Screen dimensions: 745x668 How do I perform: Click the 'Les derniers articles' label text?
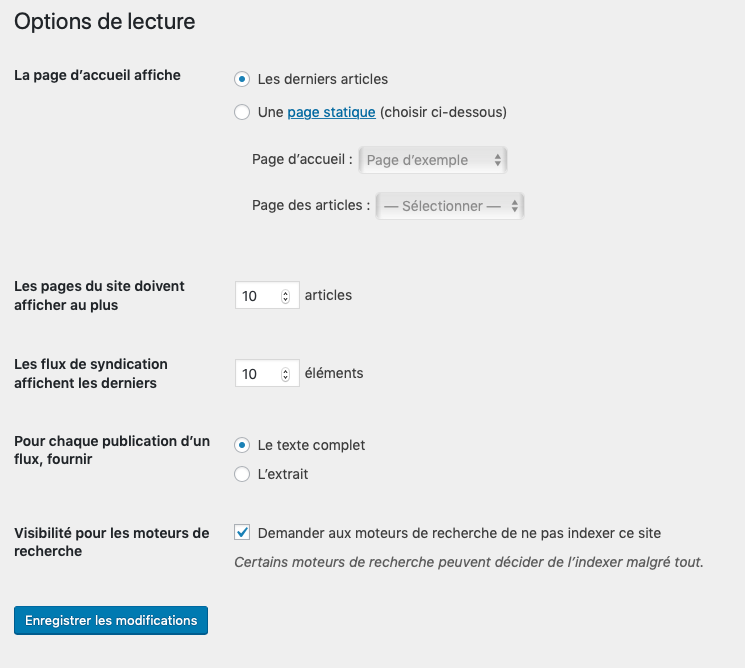click(x=323, y=79)
